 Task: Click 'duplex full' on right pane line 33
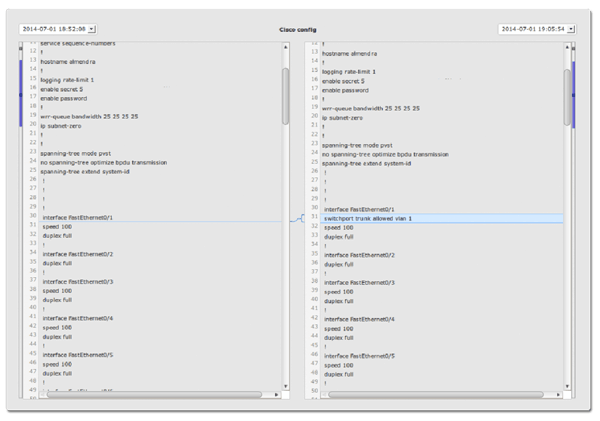coord(339,237)
